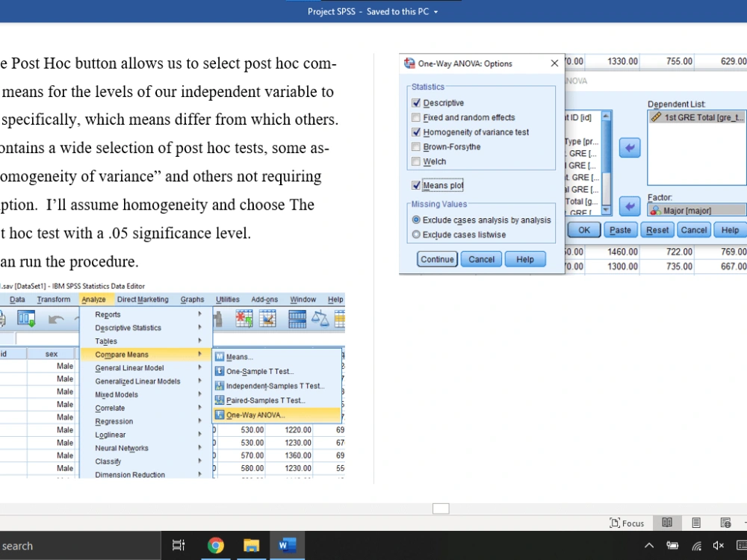The height and width of the screenshot is (560, 747).
Task: Enable Fixed and random effects checkbox
Action: click(416, 118)
